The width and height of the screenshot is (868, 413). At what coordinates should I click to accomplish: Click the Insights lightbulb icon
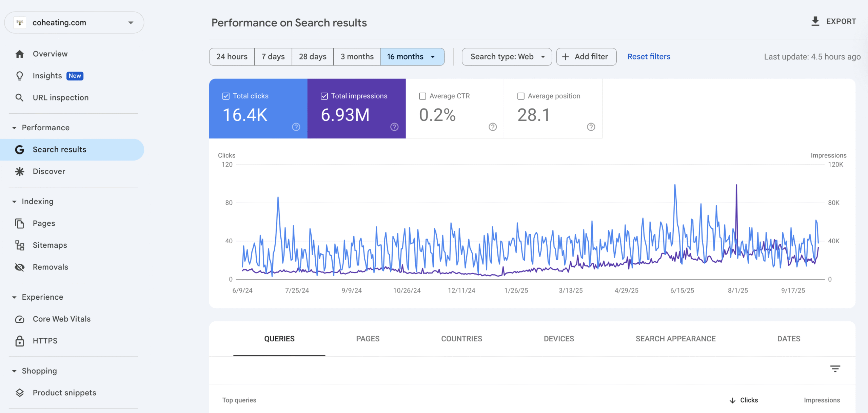(x=20, y=76)
